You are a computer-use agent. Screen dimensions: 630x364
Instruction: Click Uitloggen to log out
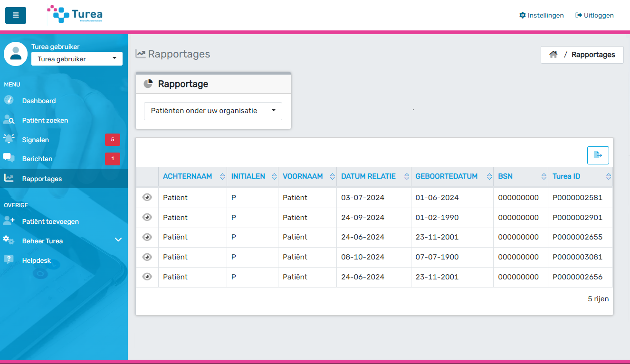[x=594, y=15]
